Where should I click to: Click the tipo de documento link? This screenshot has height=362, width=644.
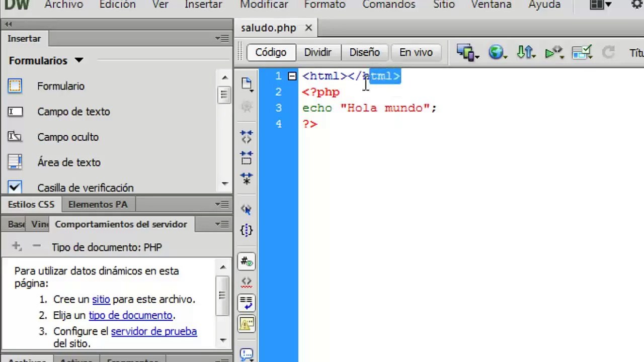130,315
